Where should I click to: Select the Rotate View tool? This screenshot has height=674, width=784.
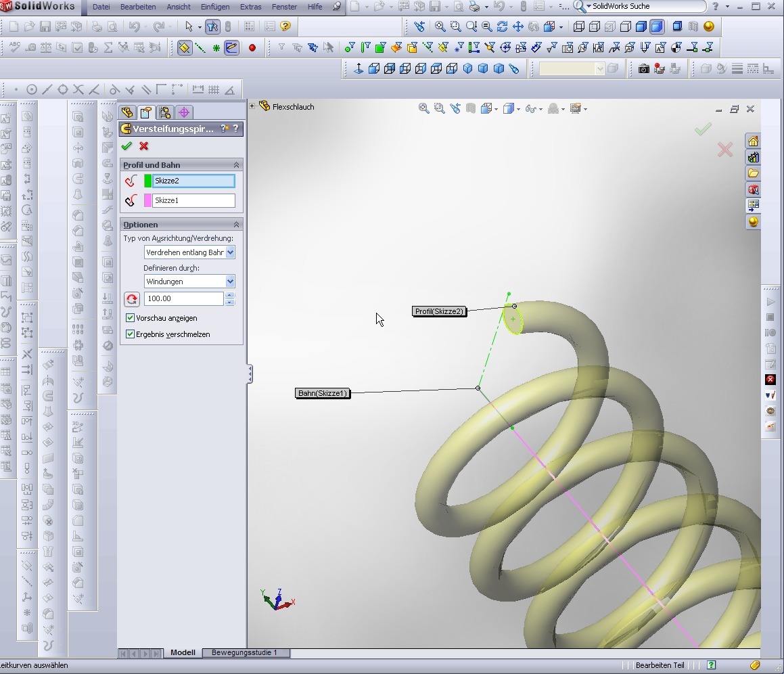pos(503,26)
